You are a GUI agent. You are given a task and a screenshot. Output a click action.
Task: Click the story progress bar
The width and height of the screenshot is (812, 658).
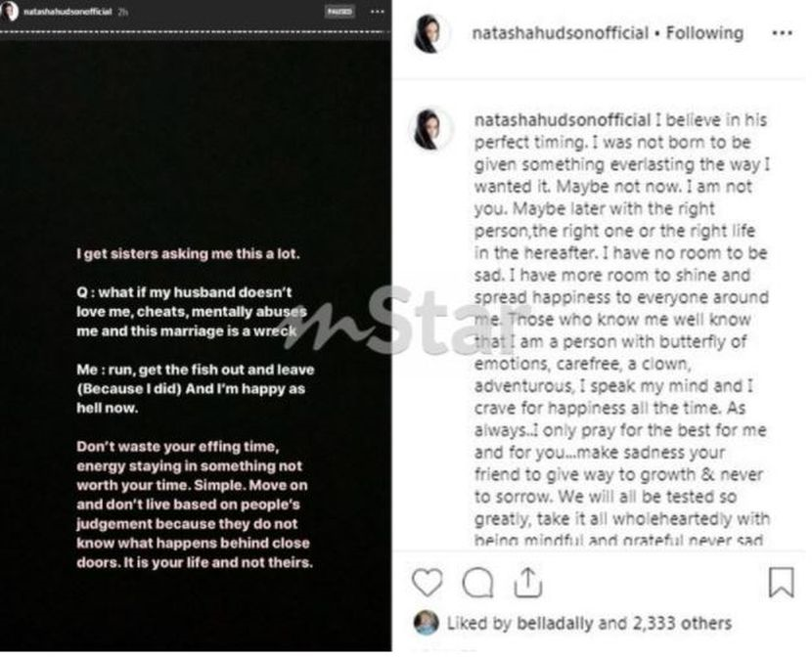pyautogui.click(x=195, y=31)
